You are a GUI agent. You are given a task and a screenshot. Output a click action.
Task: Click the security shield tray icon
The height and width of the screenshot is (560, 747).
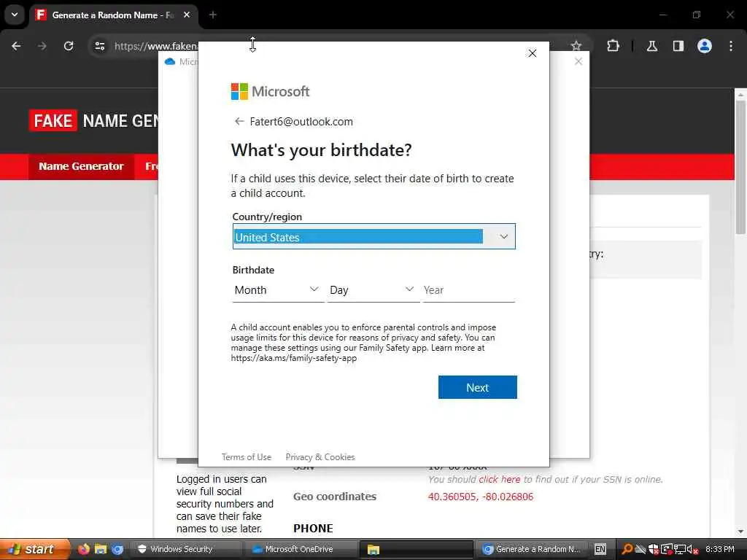654,549
